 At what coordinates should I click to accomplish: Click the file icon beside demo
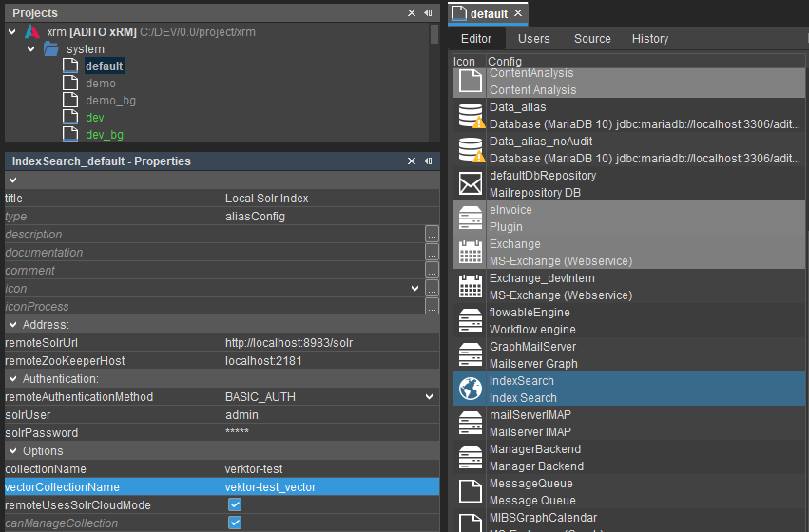click(x=70, y=83)
